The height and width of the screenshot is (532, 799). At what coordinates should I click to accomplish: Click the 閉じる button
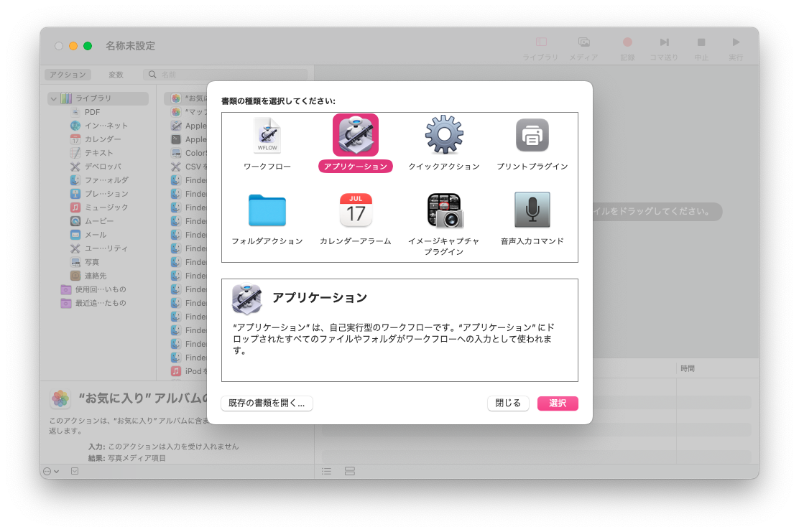point(508,403)
